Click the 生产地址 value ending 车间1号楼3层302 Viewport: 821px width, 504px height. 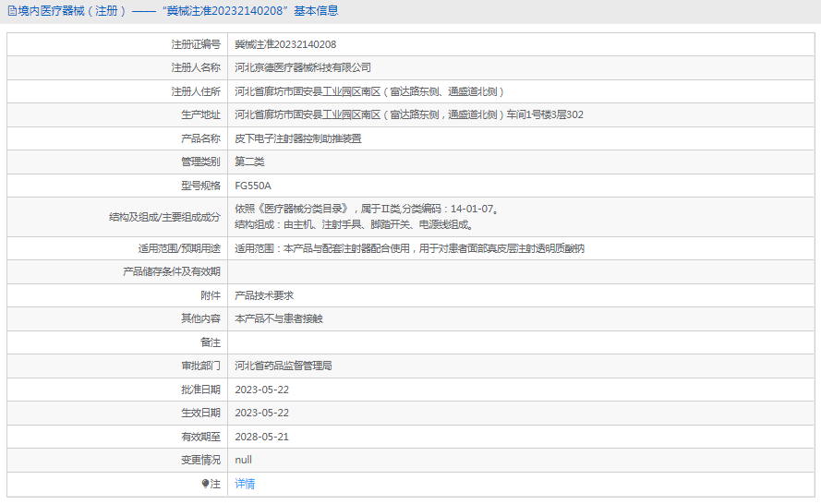tap(409, 114)
